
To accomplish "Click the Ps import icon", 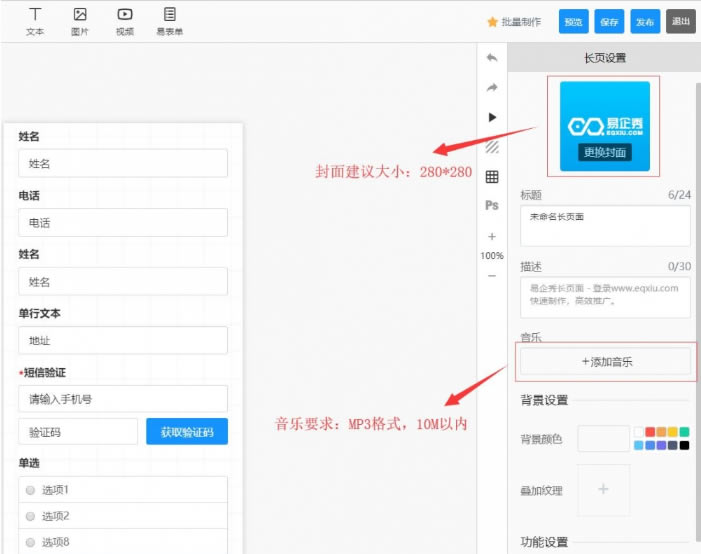I will click(492, 206).
